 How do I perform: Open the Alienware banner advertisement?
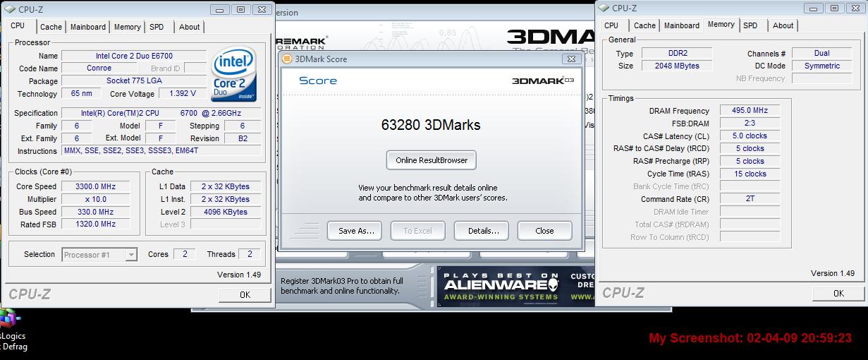517,286
